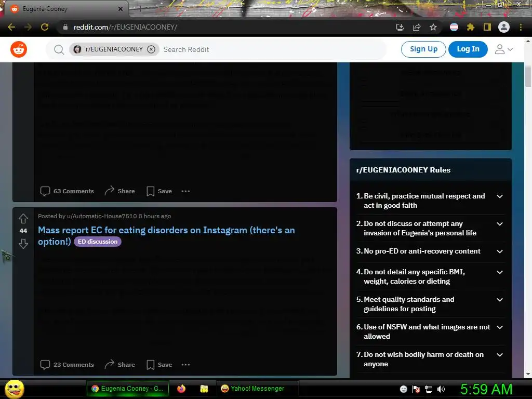Click the 8 hours ago timestamp

pyautogui.click(x=155, y=216)
